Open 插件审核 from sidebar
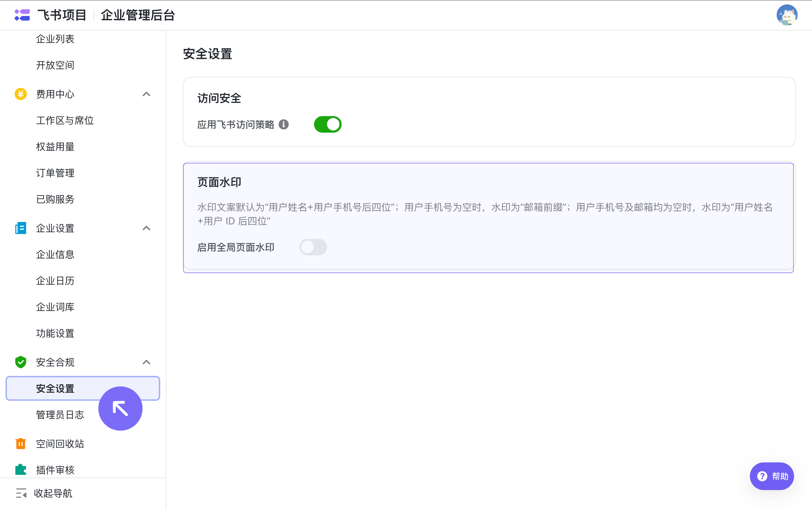Viewport: 812px width, 508px height. pyautogui.click(x=55, y=470)
